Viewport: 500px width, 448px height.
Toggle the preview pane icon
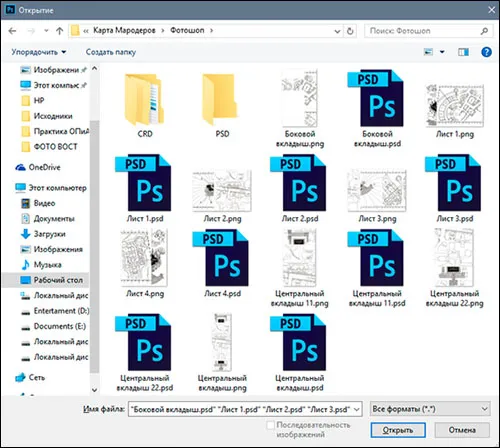pos(463,52)
